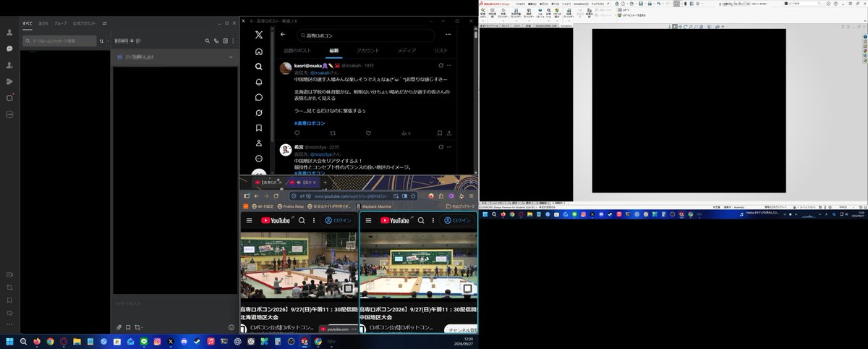
Task: Share the kaori@osaka post
Action: coord(451,133)
